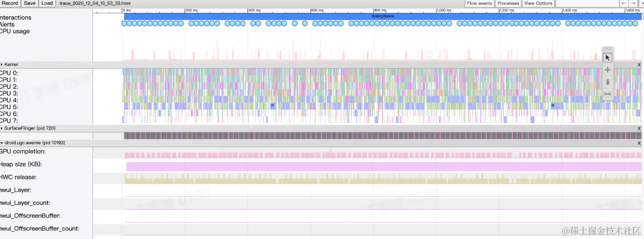Save the current trace
The width and height of the screenshot is (644, 239).
click(30, 3)
